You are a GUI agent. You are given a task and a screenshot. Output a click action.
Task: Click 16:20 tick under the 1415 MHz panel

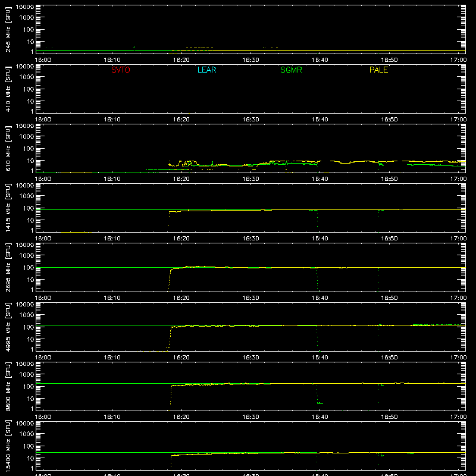pyautogui.click(x=181, y=239)
